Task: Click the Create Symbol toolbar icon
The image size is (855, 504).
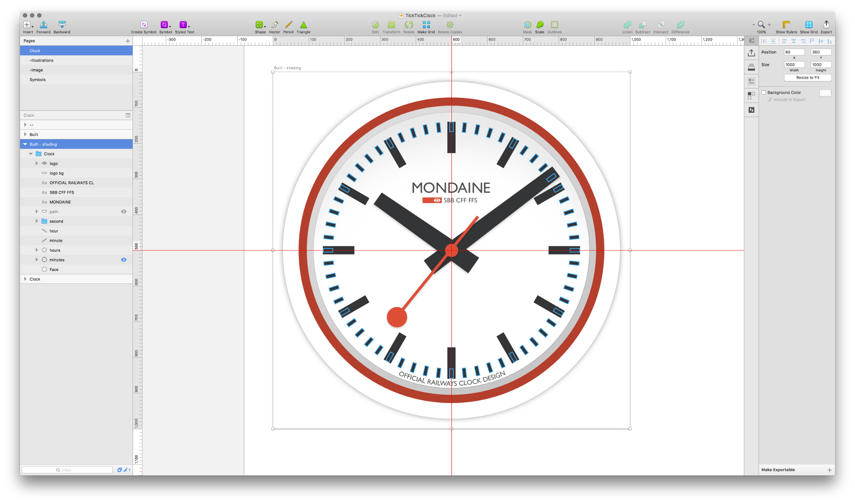Action: pos(144,25)
